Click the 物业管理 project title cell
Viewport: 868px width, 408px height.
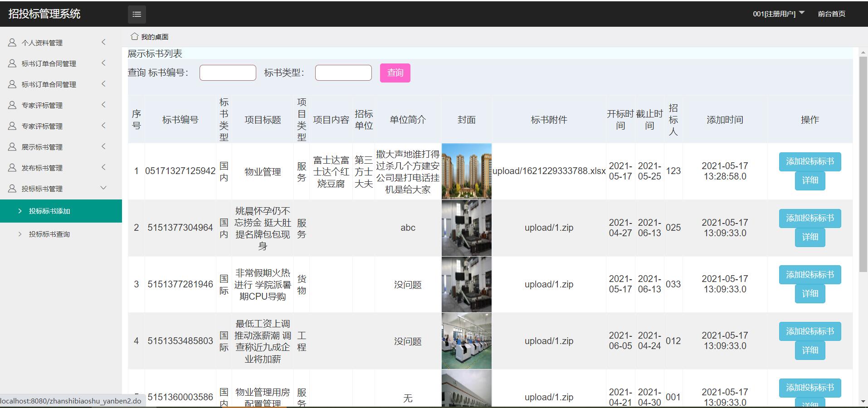point(263,172)
